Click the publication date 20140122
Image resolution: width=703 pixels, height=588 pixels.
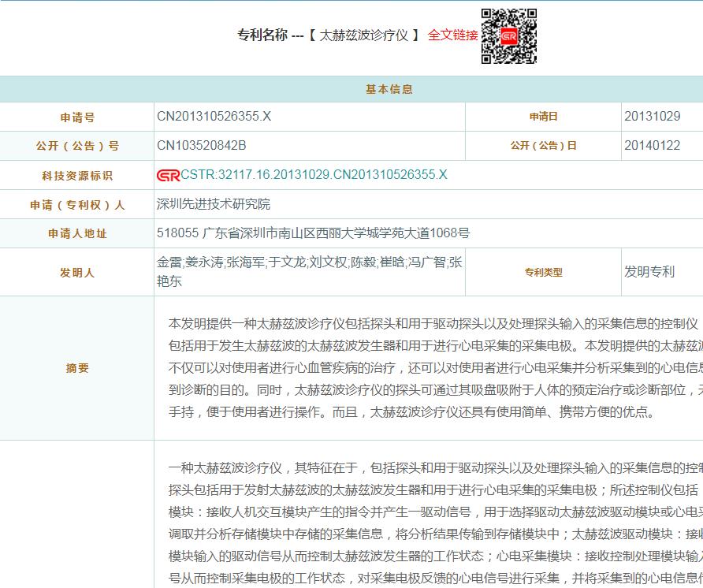(652, 146)
